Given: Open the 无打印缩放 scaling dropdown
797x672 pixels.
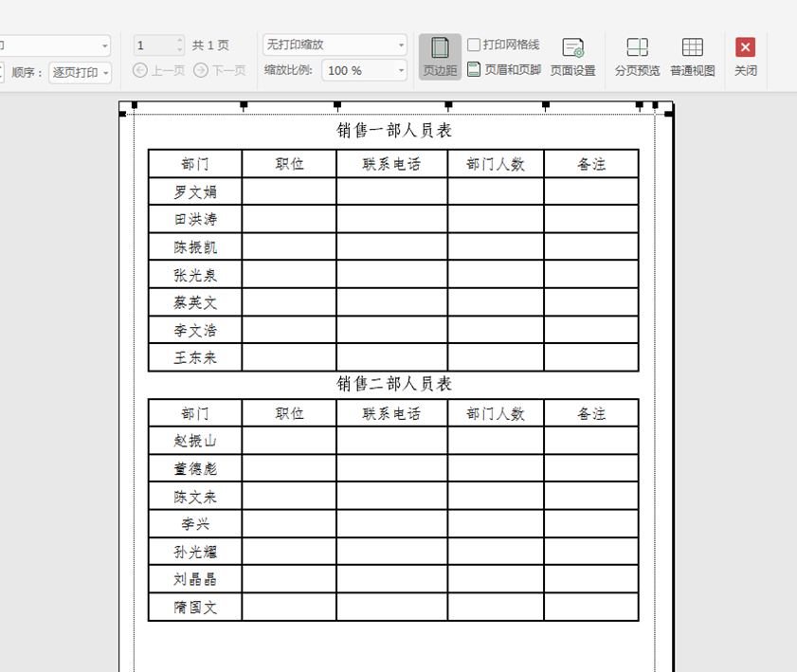Looking at the screenshot, I should click(x=334, y=44).
